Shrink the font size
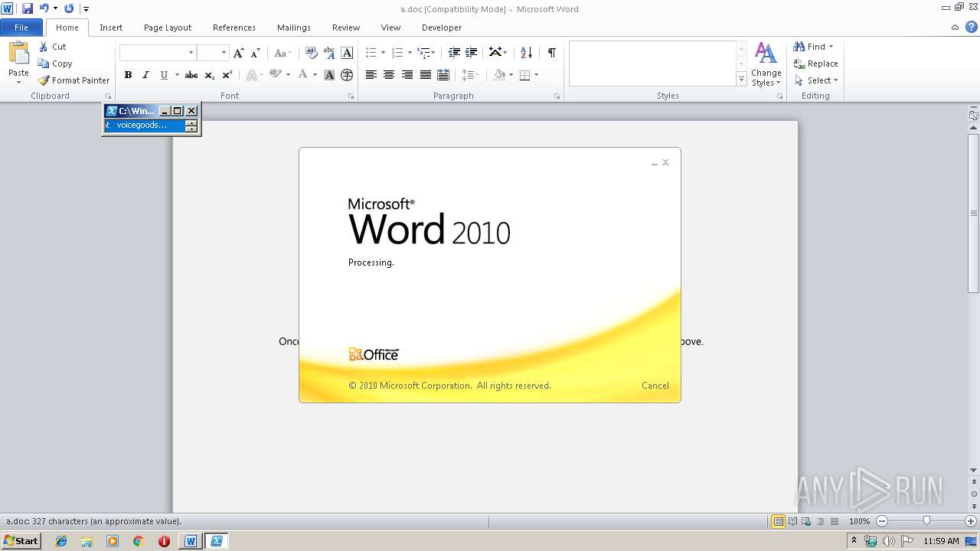Image resolution: width=980 pixels, height=551 pixels. pos(256,53)
